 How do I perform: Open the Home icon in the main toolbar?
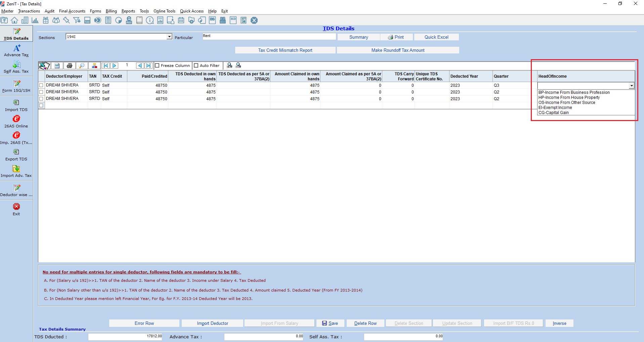14,20
